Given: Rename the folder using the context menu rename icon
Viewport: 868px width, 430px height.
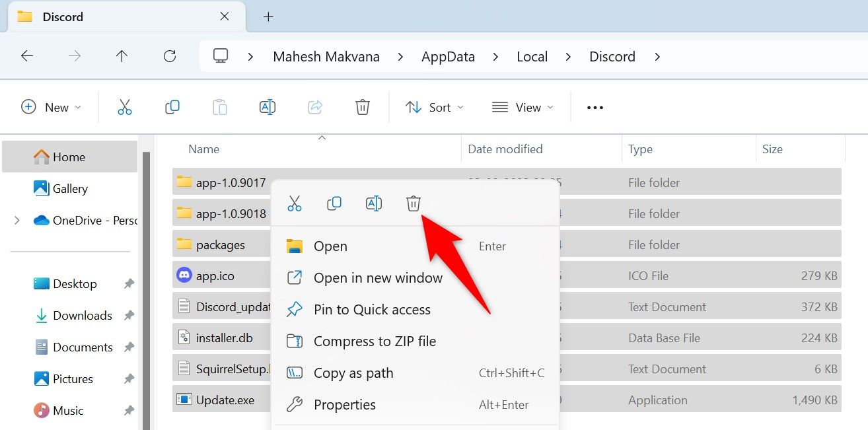Looking at the screenshot, I should (374, 203).
